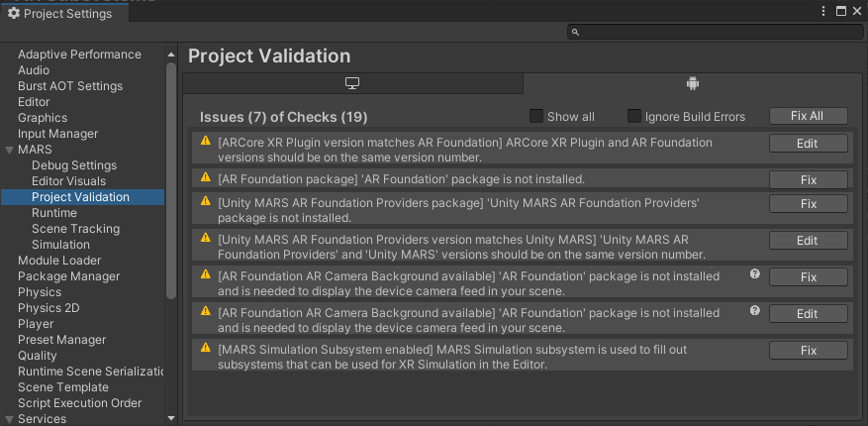868x426 pixels.
Task: Click Edit for the ARCore XR Plugin version issue
Action: [x=808, y=144]
